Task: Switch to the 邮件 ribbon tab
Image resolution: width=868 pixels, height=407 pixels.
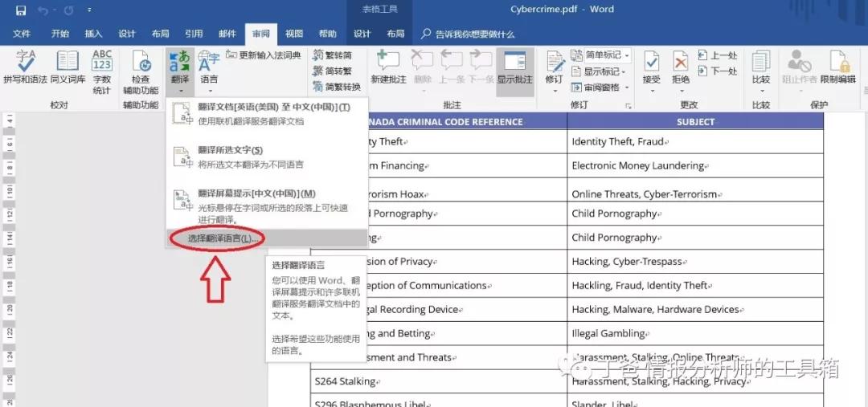Action: [x=227, y=34]
